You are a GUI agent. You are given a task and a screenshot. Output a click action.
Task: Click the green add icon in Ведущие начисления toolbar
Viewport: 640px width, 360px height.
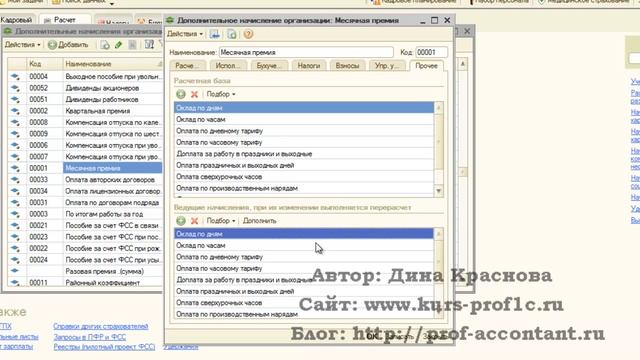coord(181,221)
